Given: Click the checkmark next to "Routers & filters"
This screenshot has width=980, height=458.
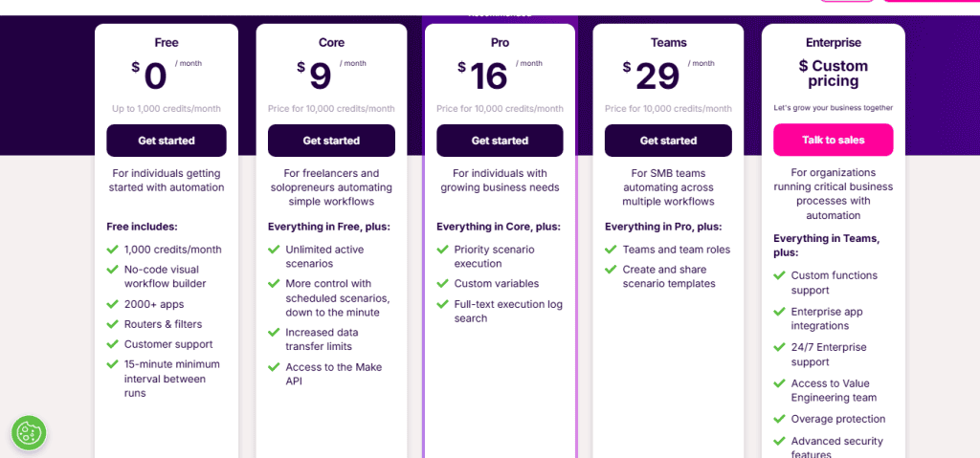Looking at the screenshot, I should coord(112,324).
